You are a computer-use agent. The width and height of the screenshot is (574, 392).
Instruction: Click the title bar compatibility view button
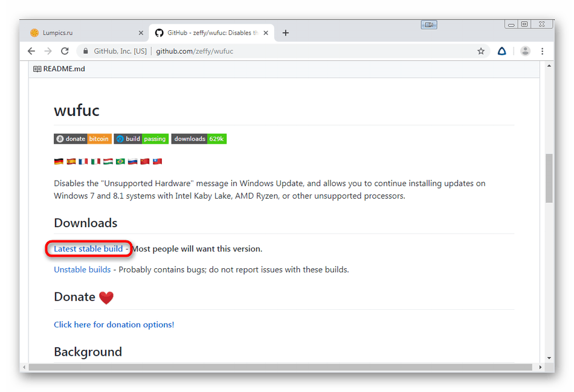pos(429,25)
